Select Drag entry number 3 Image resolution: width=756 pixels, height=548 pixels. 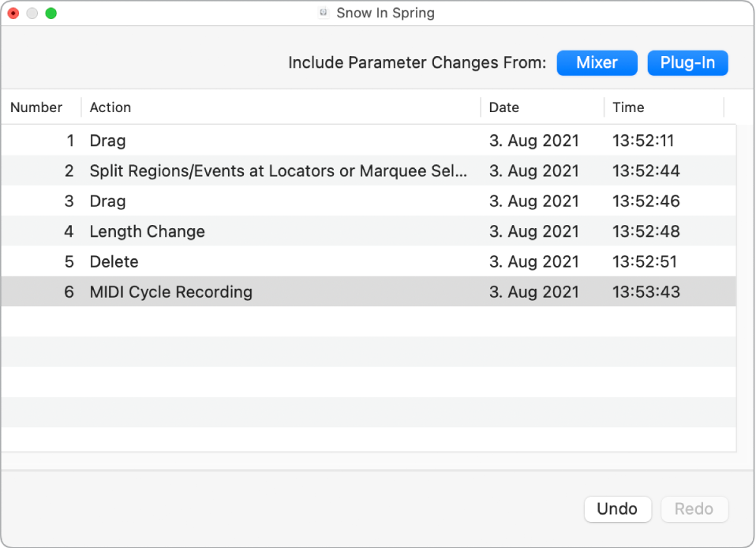[107, 201]
